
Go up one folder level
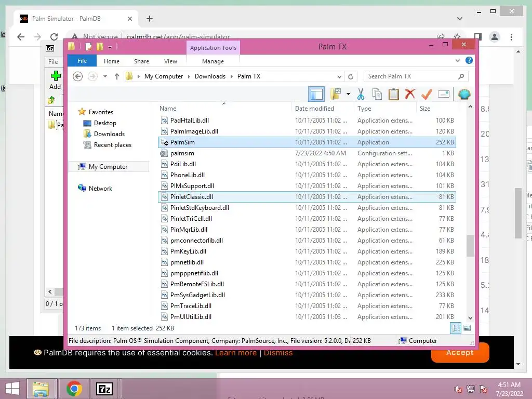[117, 76]
